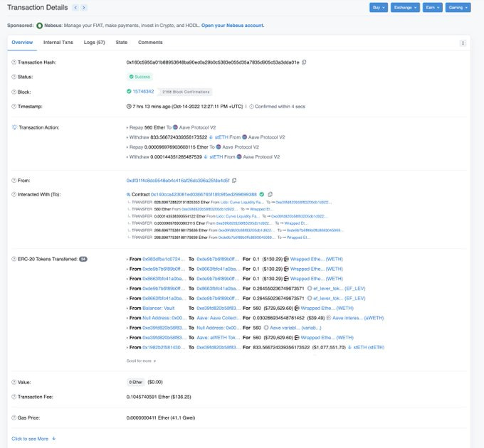
Task: Open the From address 0xdf31f4c8dc link
Action: (x=178, y=181)
